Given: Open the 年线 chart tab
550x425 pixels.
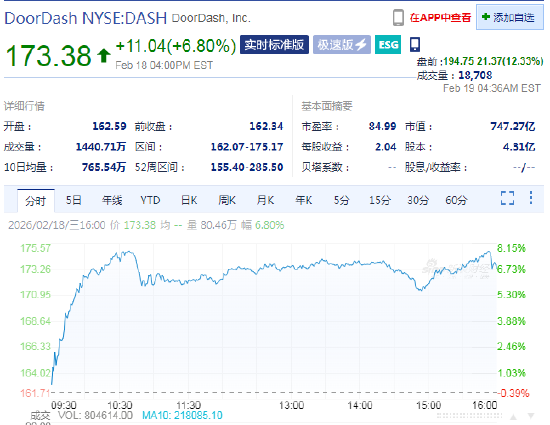Looking at the screenshot, I should pos(112,200).
